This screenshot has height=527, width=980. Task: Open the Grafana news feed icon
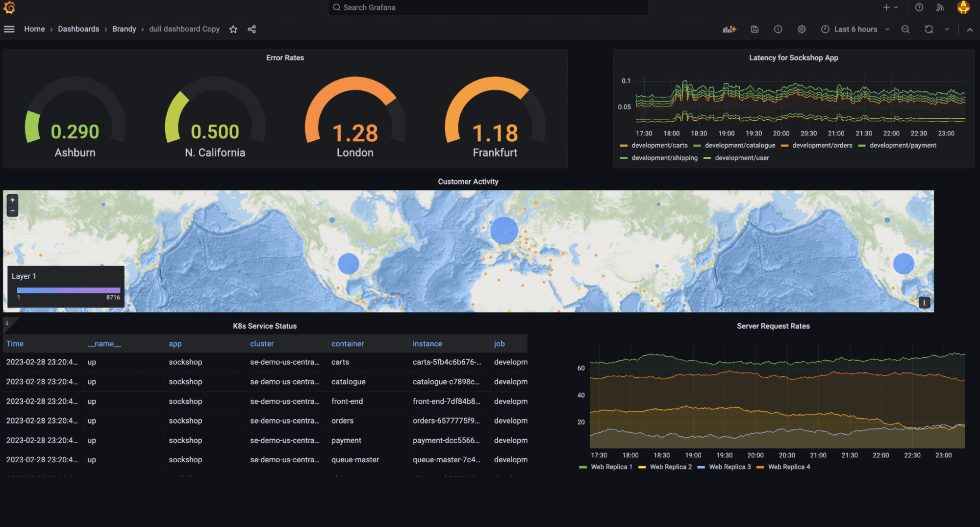[x=940, y=7]
